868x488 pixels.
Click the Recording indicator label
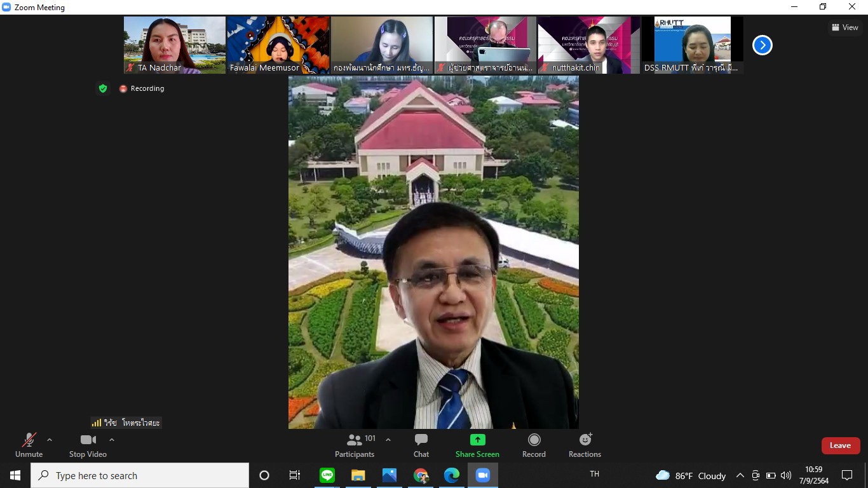pyautogui.click(x=147, y=88)
